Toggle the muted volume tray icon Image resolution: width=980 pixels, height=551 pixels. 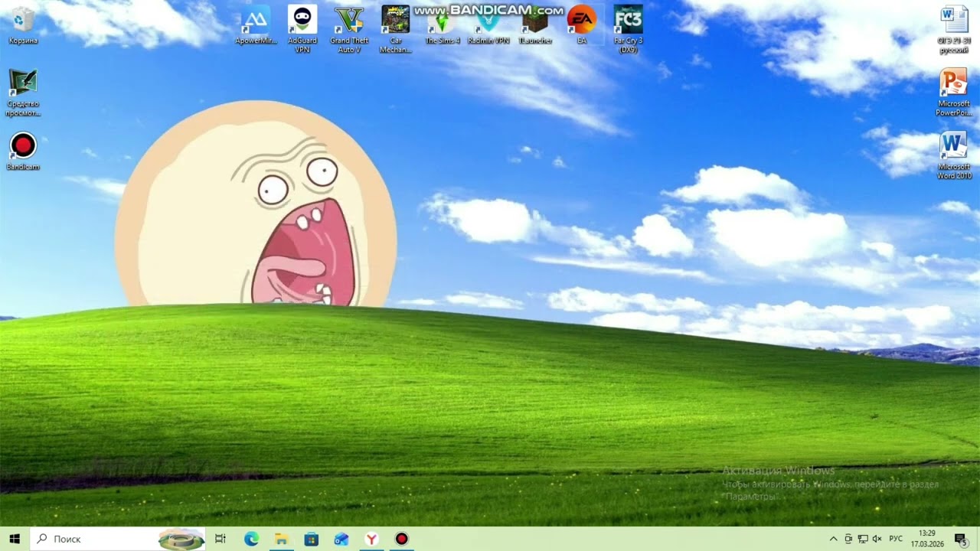[x=877, y=539]
